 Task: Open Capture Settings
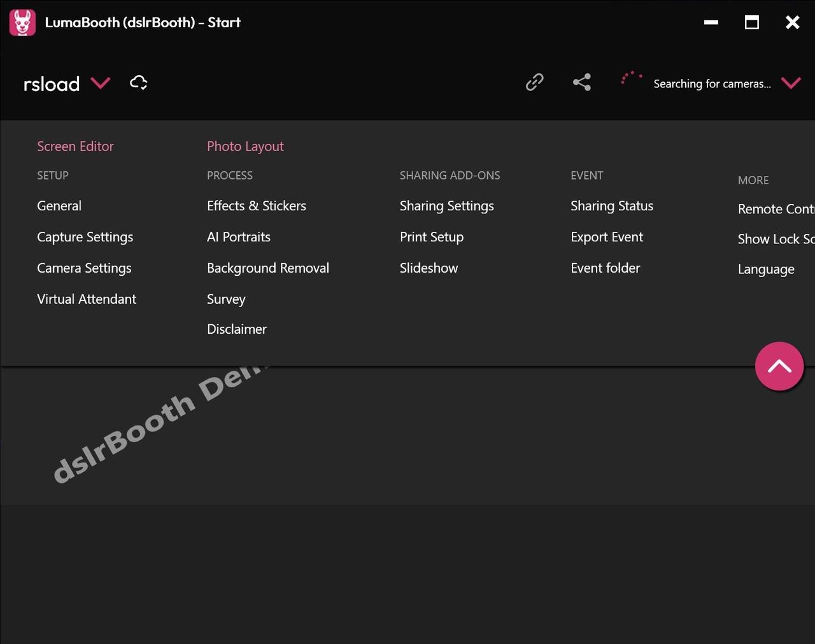(x=85, y=237)
